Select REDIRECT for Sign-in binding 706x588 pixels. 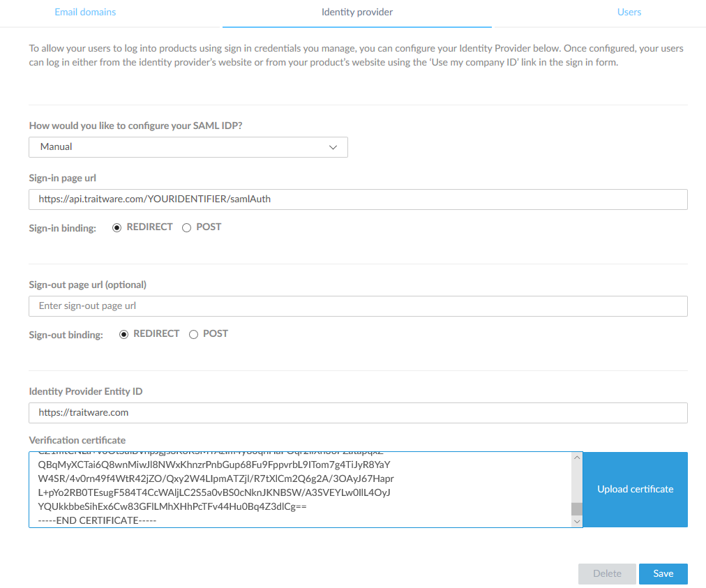117,228
